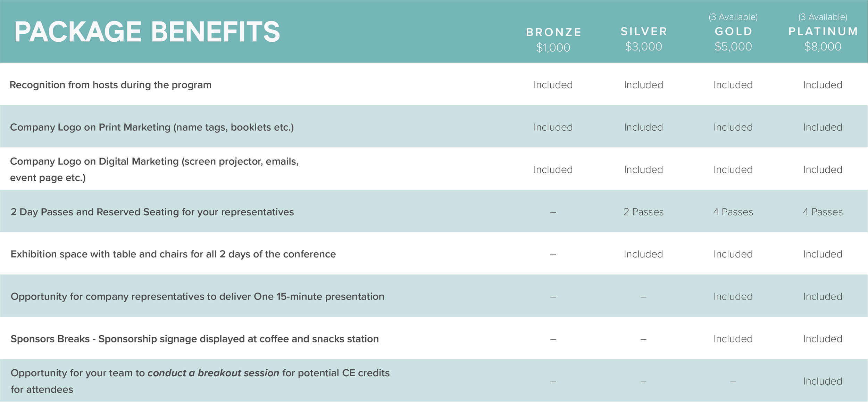Click the Company Logo on Print Marketing label
The image size is (868, 402).
pyautogui.click(x=152, y=127)
